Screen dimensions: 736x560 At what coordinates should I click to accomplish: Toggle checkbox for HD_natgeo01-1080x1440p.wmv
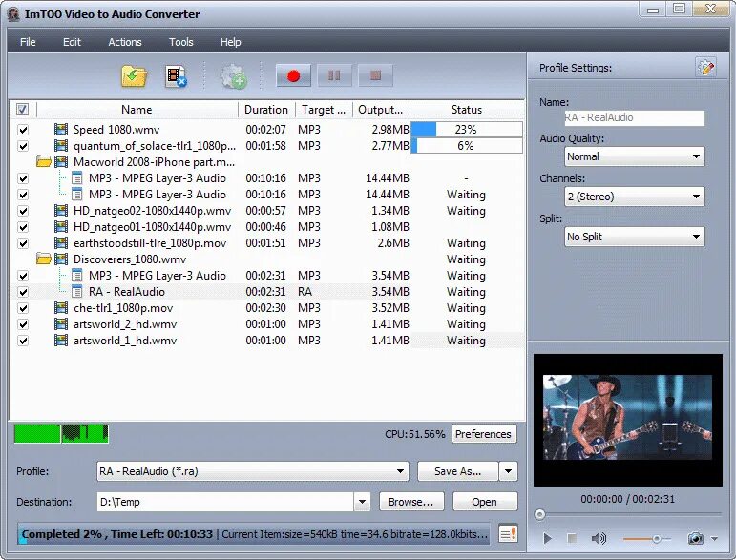coord(23,226)
